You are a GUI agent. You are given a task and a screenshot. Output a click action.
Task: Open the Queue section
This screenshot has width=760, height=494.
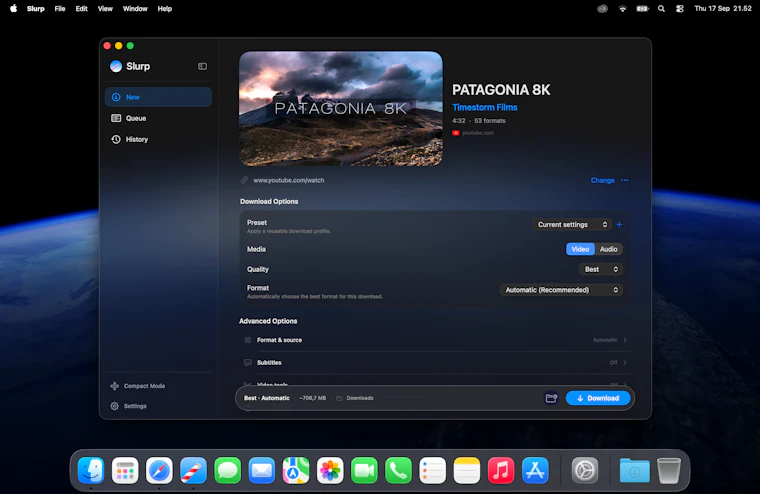point(158,118)
